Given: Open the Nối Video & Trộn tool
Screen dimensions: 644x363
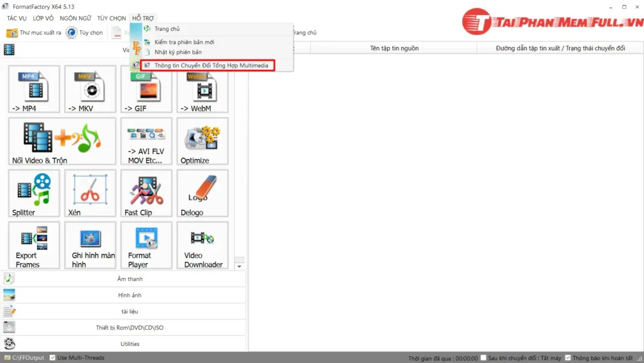Looking at the screenshot, I should 62,141.
